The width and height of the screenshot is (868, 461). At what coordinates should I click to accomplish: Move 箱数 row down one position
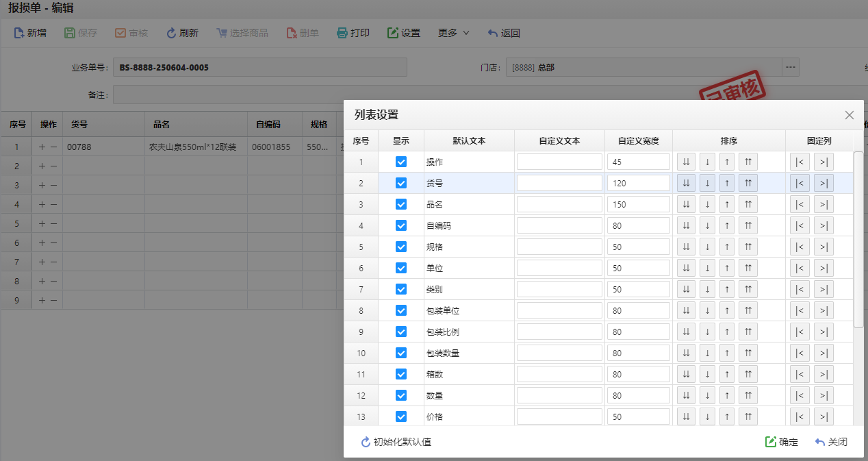[707, 375]
